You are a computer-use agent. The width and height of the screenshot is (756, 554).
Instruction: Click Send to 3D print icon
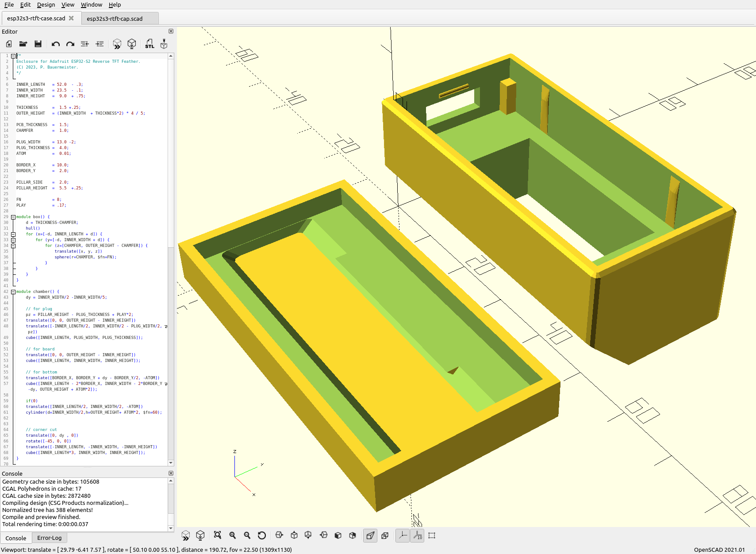tap(164, 44)
